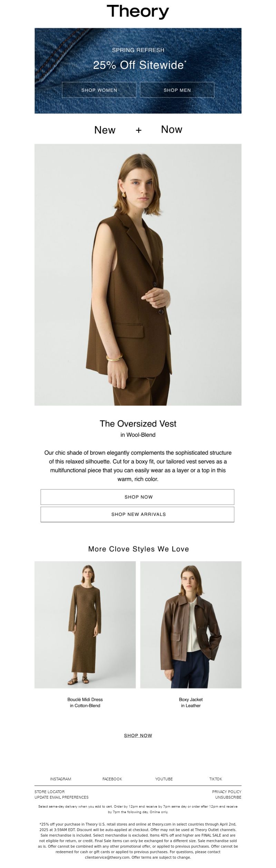The height and width of the screenshot is (868, 276).
Task: Click the New + Now heading
Action: pyautogui.click(x=138, y=130)
